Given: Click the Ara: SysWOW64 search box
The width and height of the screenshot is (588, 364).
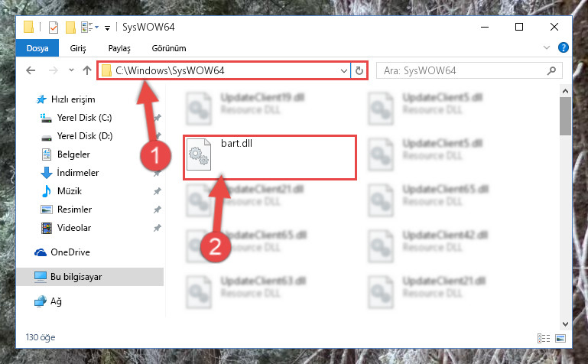Looking at the screenshot, I should click(x=469, y=70).
